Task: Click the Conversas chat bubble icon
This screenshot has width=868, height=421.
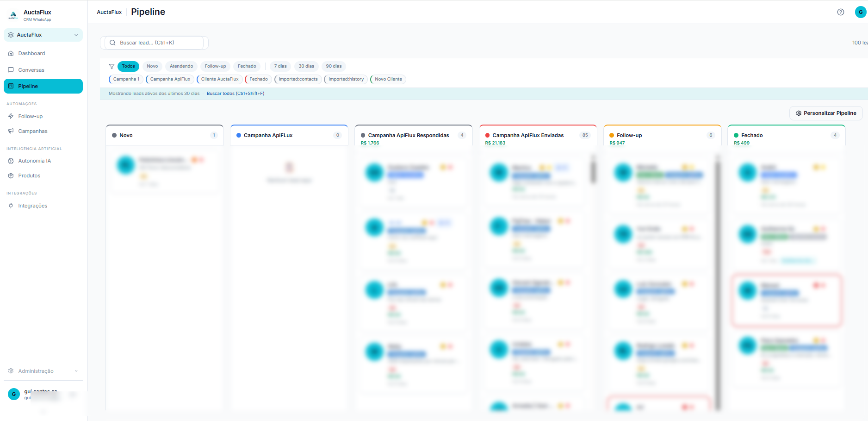Action: click(11, 70)
